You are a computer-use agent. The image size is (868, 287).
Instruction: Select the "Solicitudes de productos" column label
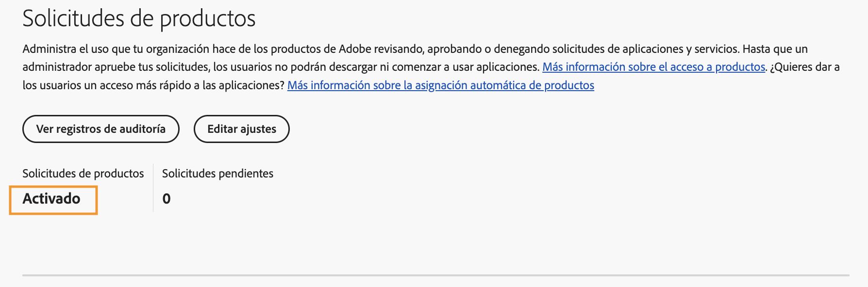pyautogui.click(x=83, y=173)
